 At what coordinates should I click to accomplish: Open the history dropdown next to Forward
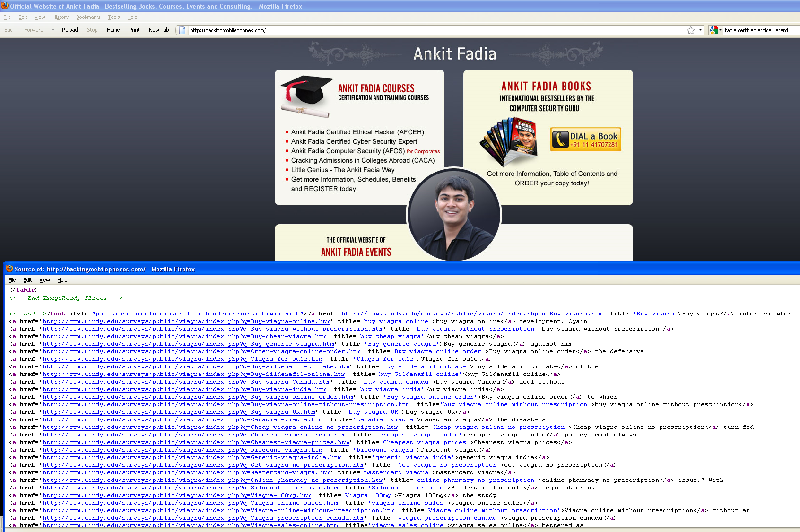pyautogui.click(x=53, y=30)
